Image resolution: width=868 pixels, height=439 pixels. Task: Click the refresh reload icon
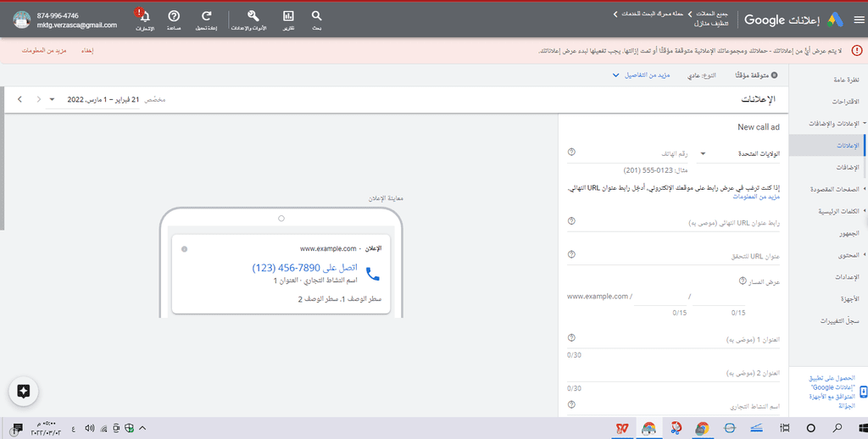(x=206, y=19)
